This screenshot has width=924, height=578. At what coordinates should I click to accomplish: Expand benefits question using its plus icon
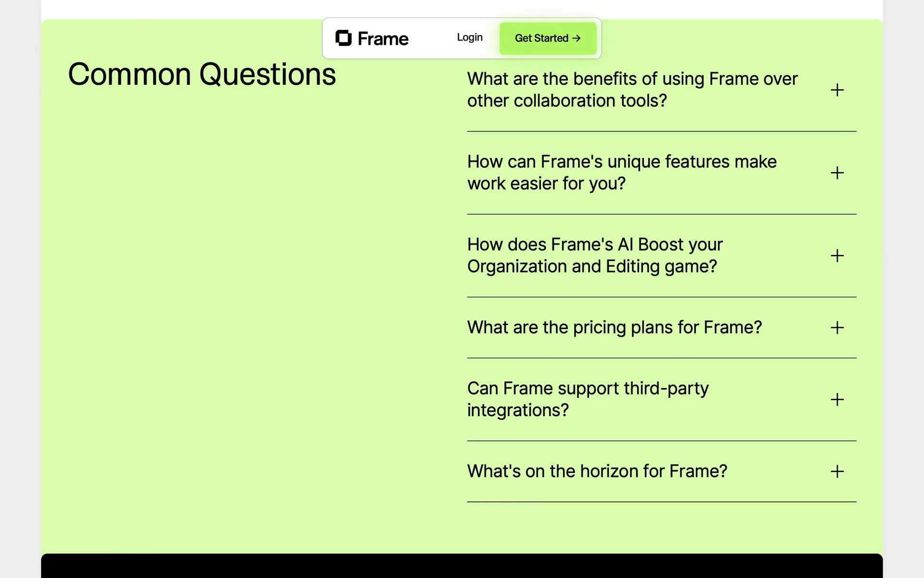(x=837, y=90)
